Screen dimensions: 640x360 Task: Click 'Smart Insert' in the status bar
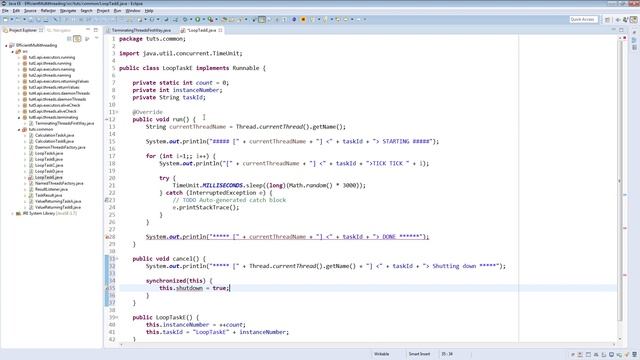click(x=419, y=354)
